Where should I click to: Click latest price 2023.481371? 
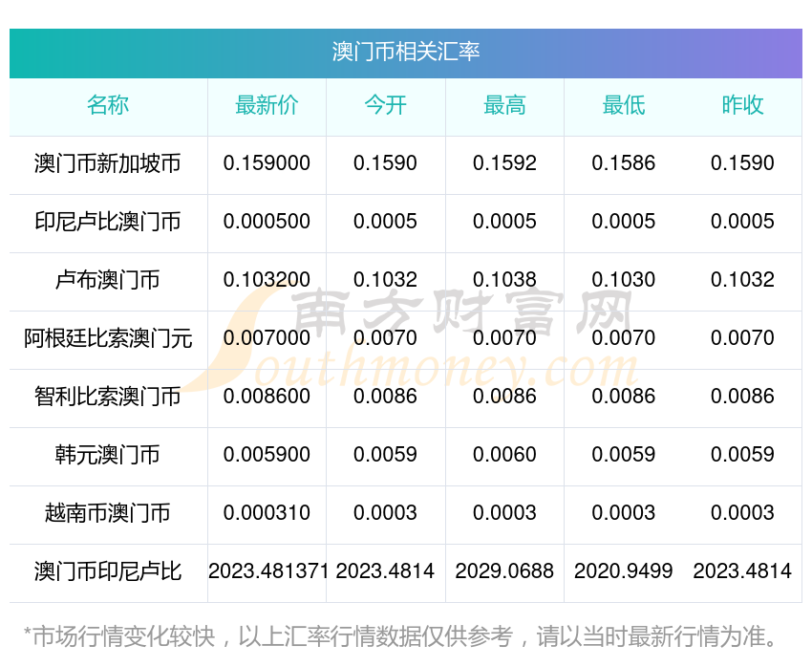(x=267, y=571)
